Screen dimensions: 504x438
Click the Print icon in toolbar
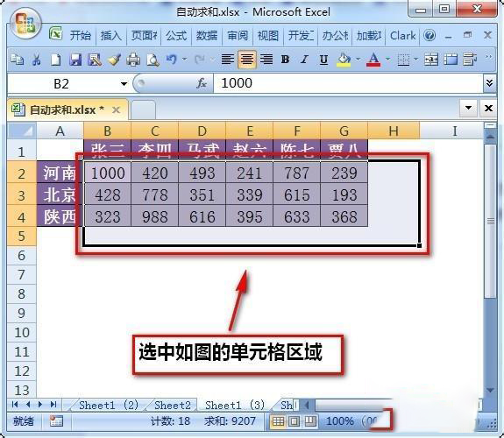133,60
